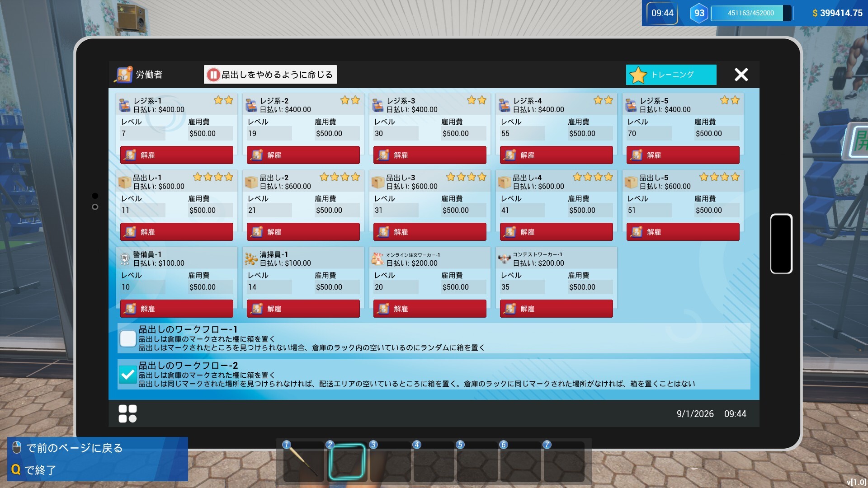Enable 品出しのワークフロー-1 checkbox
Image resolution: width=868 pixels, height=488 pixels.
128,338
